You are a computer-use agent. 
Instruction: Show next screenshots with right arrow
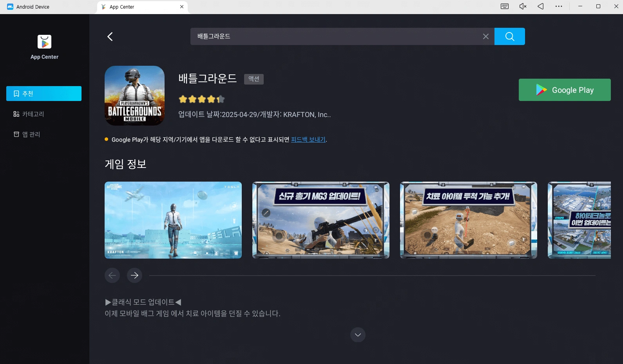tap(134, 275)
